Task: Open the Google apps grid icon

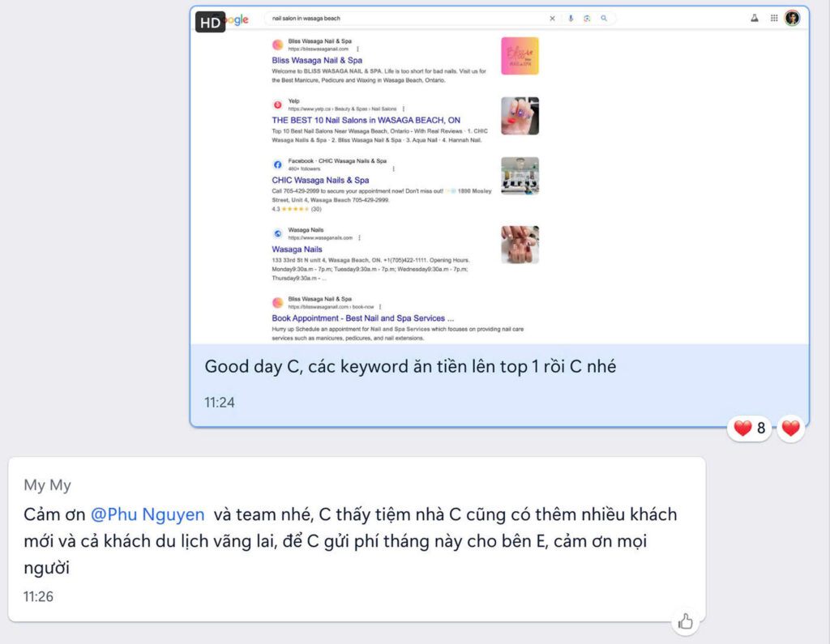Action: tap(774, 18)
